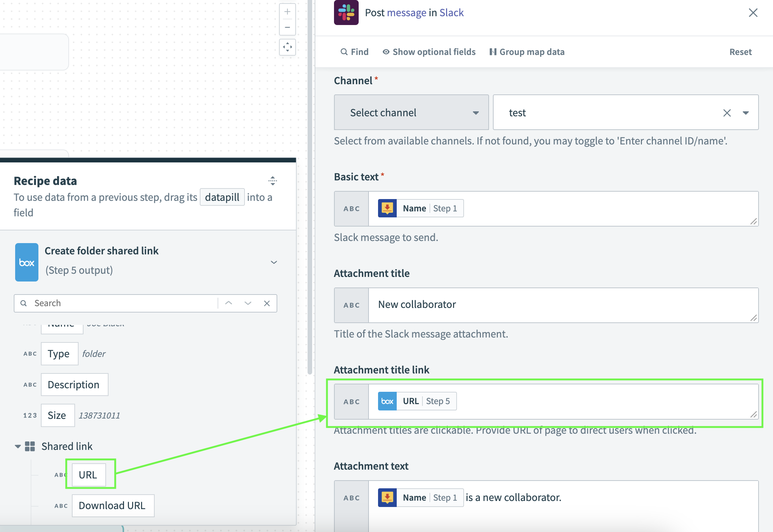Click the Shared link grid icon
This screenshot has height=532, width=773.
(30, 446)
